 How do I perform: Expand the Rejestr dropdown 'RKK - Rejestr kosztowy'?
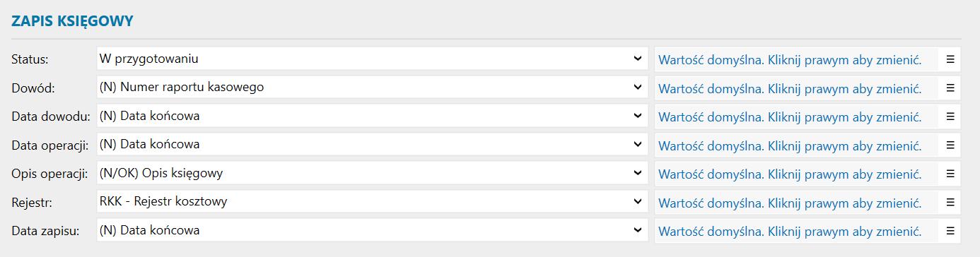pyautogui.click(x=372, y=202)
